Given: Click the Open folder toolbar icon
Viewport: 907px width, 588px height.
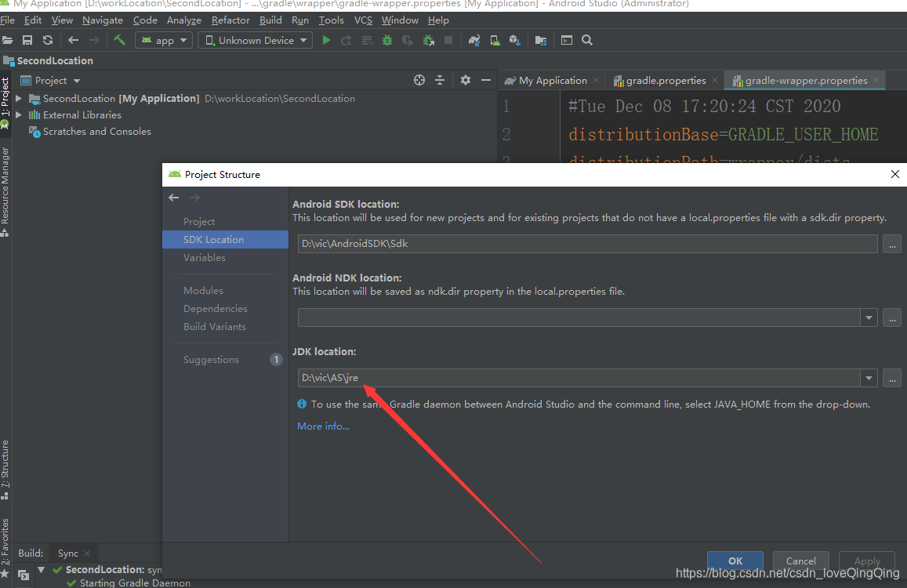Looking at the screenshot, I should point(7,41).
